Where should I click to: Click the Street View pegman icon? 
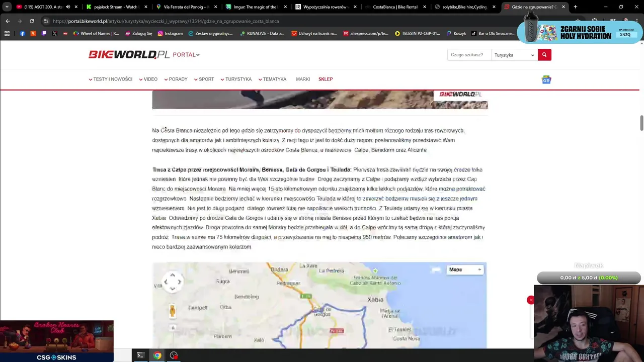point(173,311)
